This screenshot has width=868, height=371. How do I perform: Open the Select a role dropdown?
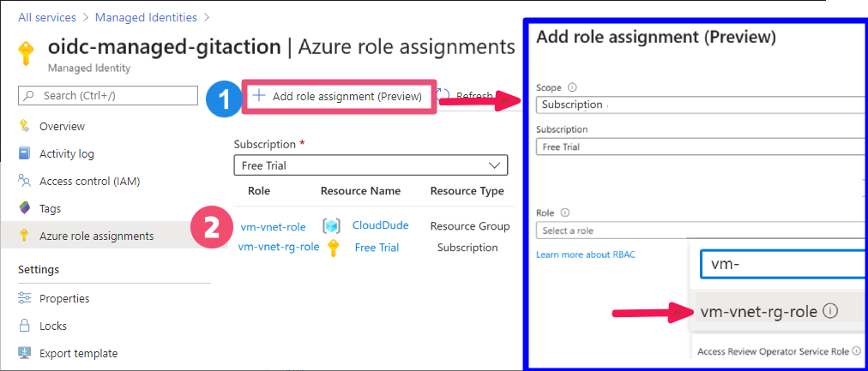(700, 230)
